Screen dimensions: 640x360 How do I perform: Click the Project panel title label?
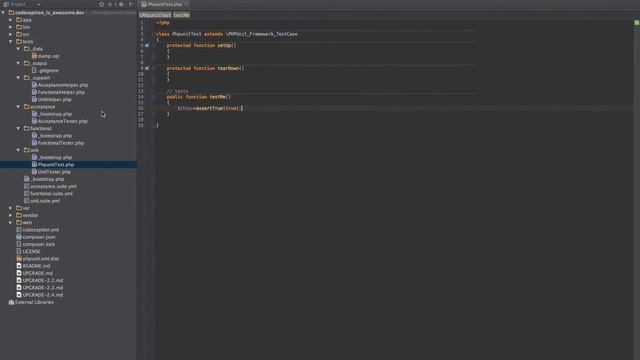[x=18, y=4]
